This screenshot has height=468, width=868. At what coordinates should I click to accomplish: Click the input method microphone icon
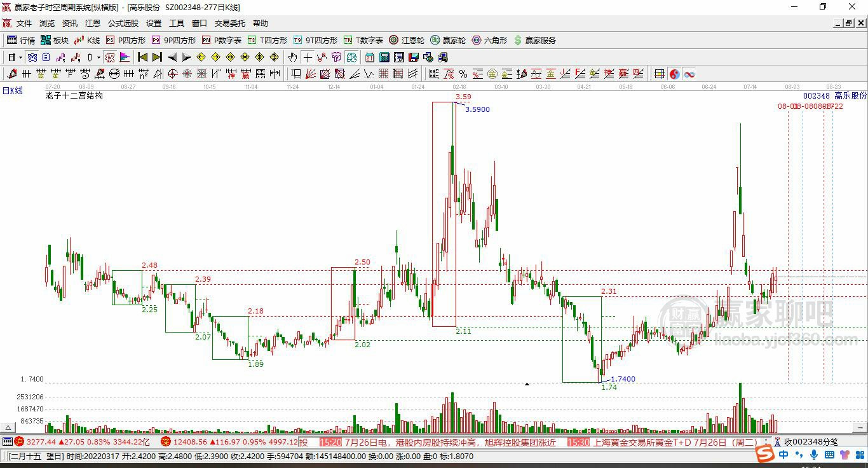click(x=814, y=455)
